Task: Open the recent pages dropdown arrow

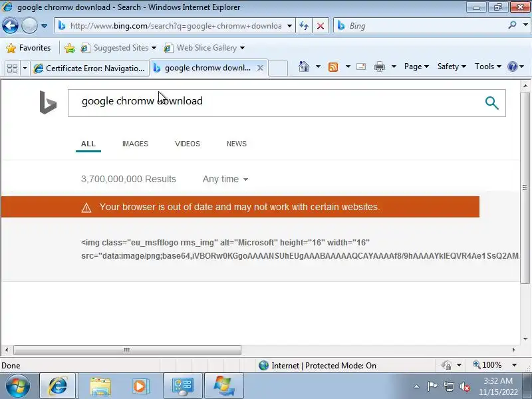Action: tap(44, 26)
